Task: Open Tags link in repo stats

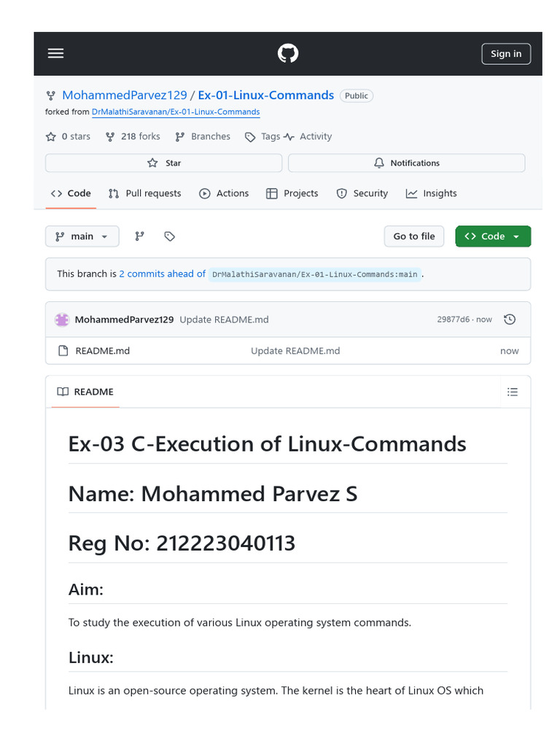Action: (262, 136)
